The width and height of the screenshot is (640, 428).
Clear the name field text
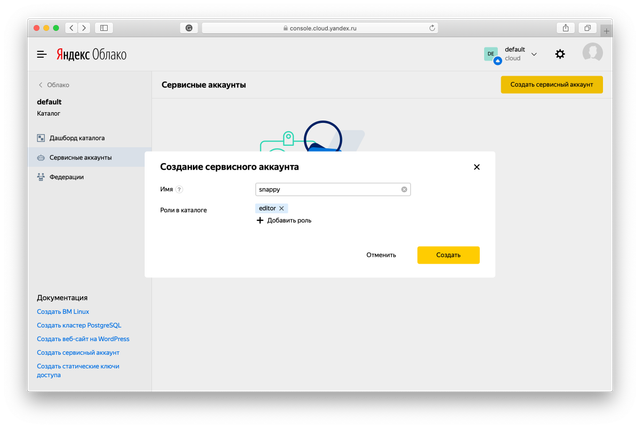click(x=404, y=189)
